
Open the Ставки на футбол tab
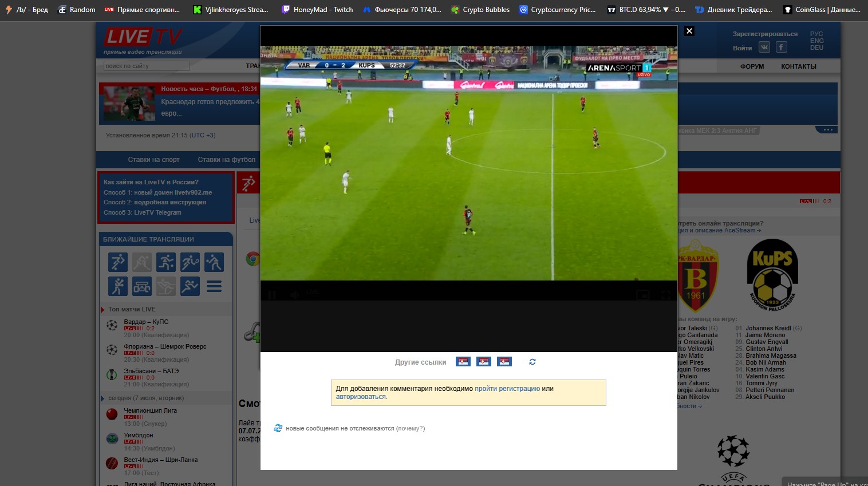point(227,160)
